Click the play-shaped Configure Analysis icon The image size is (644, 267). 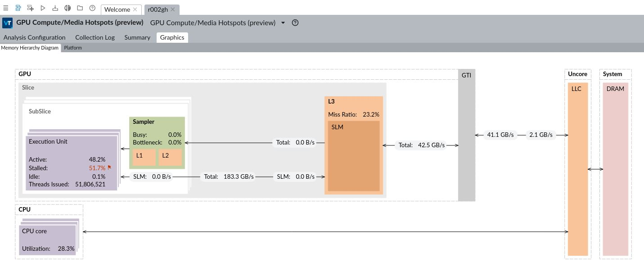pyautogui.click(x=43, y=8)
